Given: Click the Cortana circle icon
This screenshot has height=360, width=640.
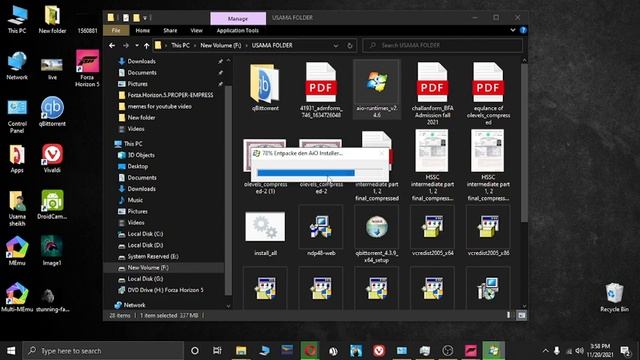Looking at the screenshot, I should coord(195,351).
